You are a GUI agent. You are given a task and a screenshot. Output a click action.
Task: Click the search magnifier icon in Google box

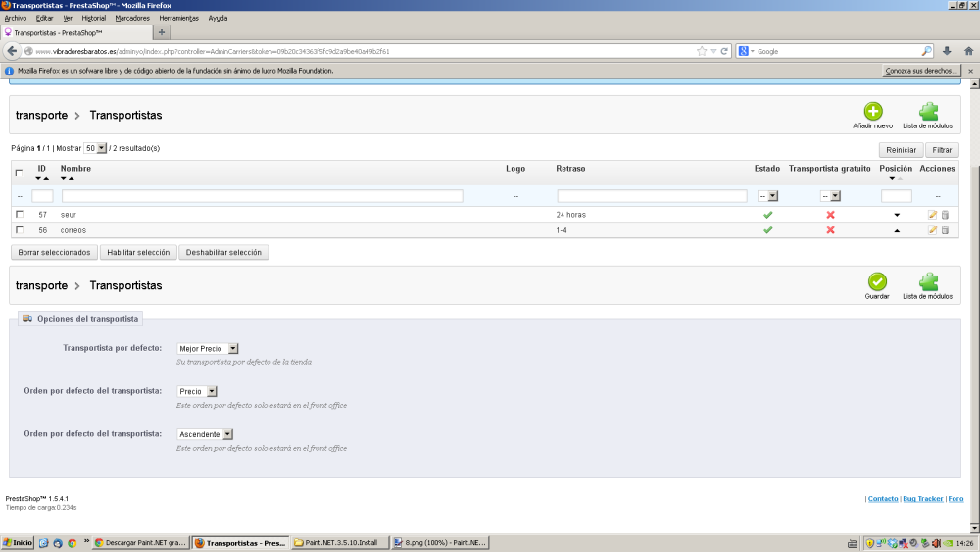pos(926,51)
